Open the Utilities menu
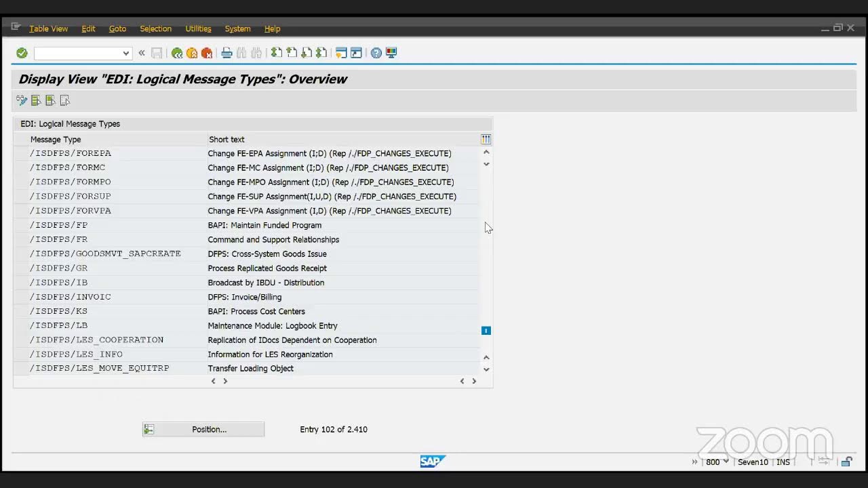The image size is (868, 488). tap(198, 28)
